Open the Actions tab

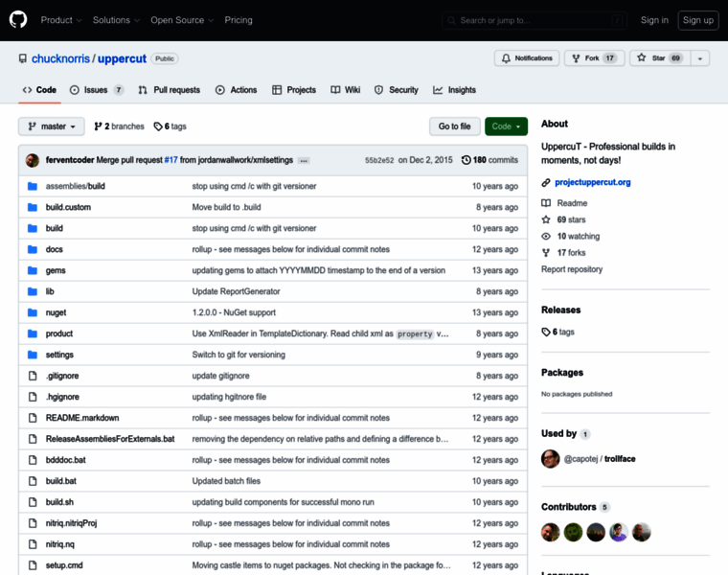pyautogui.click(x=236, y=90)
